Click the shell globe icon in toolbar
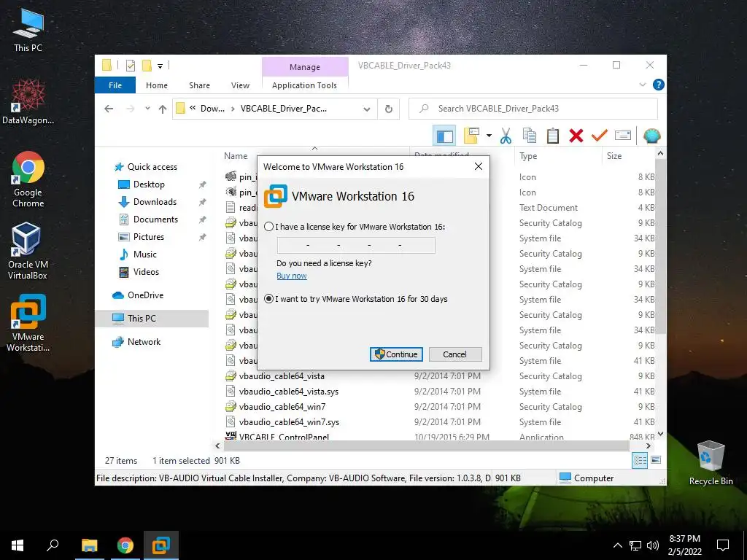 coord(651,136)
